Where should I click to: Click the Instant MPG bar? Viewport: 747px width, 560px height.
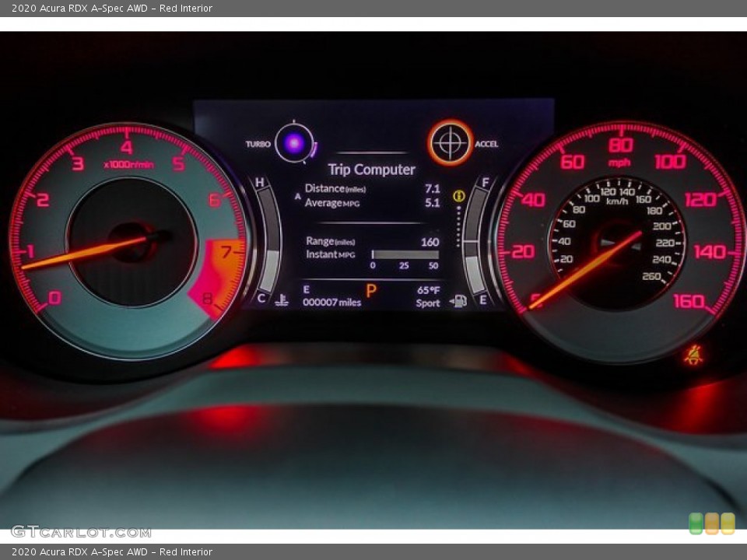tap(405, 255)
